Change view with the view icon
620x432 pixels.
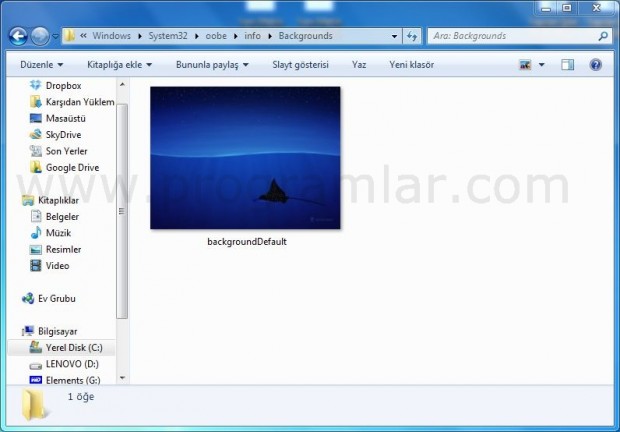click(x=525, y=65)
